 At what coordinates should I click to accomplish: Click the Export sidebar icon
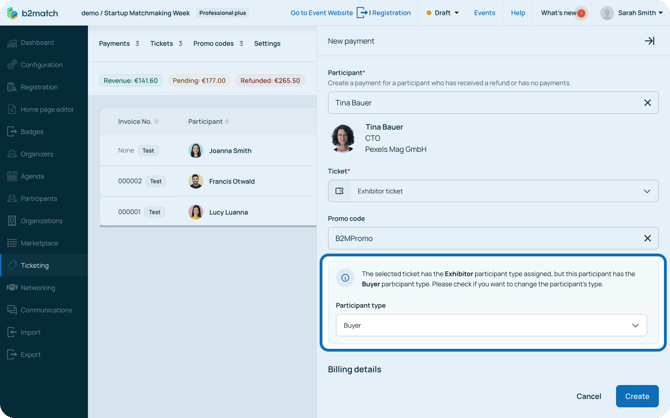pyautogui.click(x=12, y=355)
